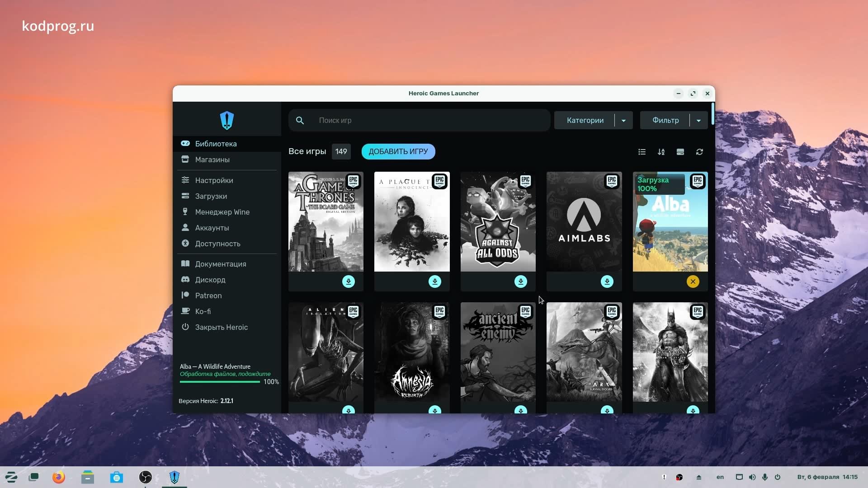Download Against All Odds game
868x488 pixels.
pyautogui.click(x=521, y=282)
